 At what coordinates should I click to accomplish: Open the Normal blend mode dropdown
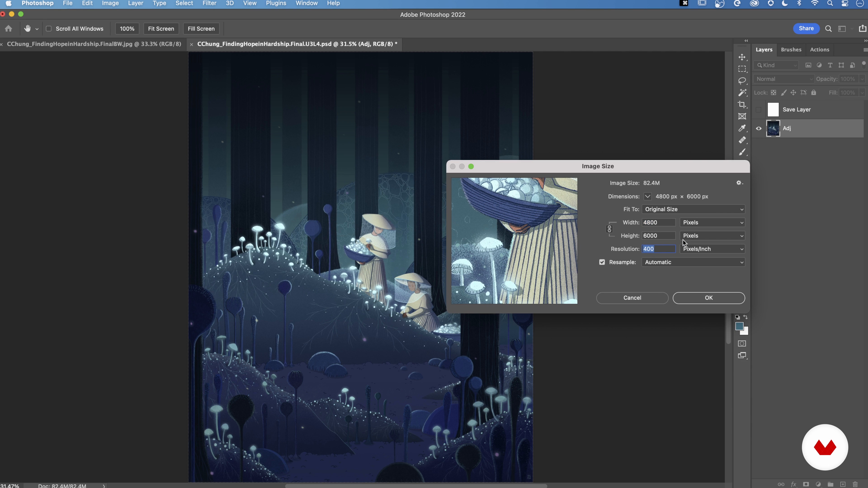pyautogui.click(x=784, y=79)
